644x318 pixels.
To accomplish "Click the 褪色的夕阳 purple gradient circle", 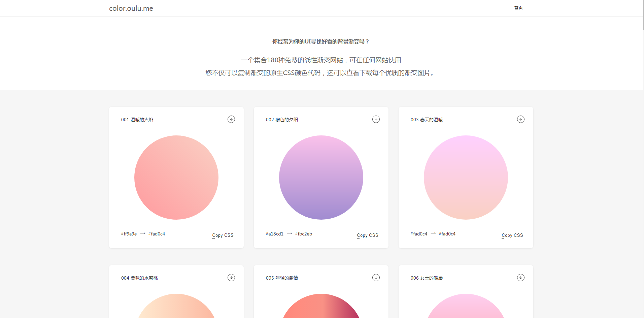I will click(321, 178).
